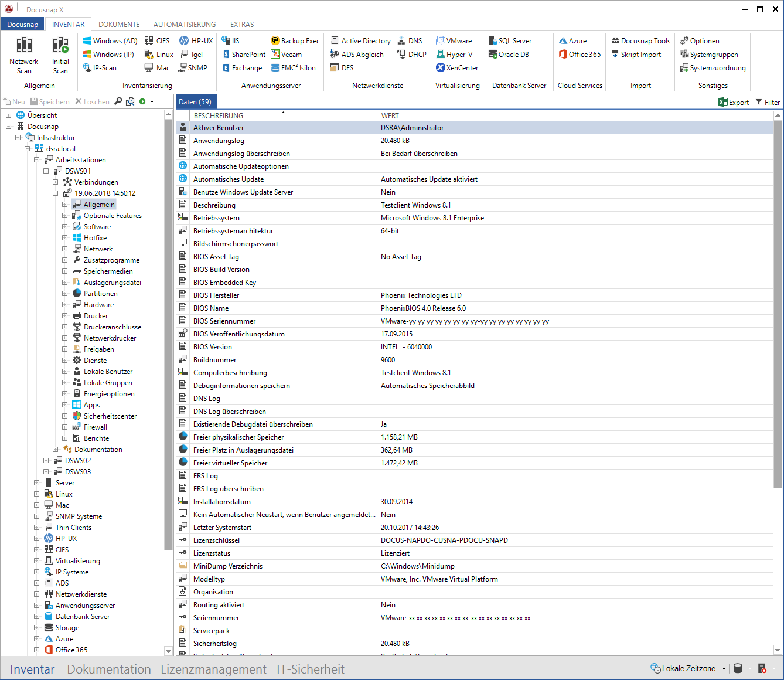
Task: Open Linux inventory scan
Action: [159, 54]
